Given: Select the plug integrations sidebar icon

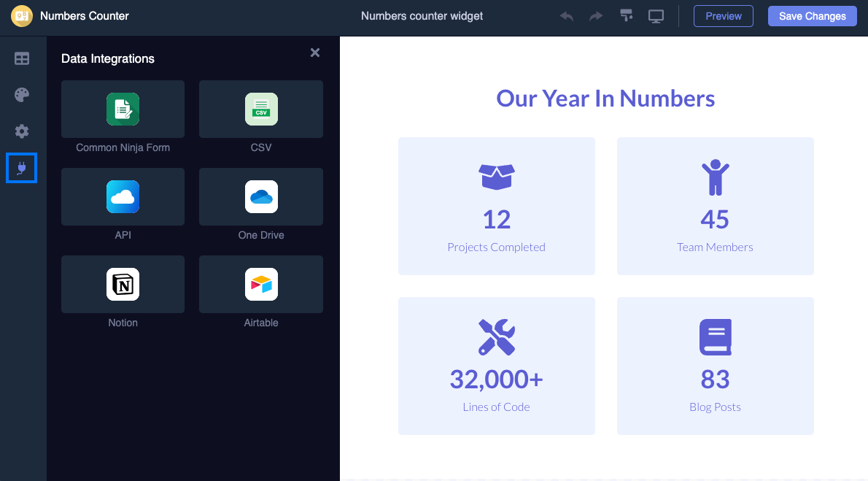Looking at the screenshot, I should click(22, 168).
